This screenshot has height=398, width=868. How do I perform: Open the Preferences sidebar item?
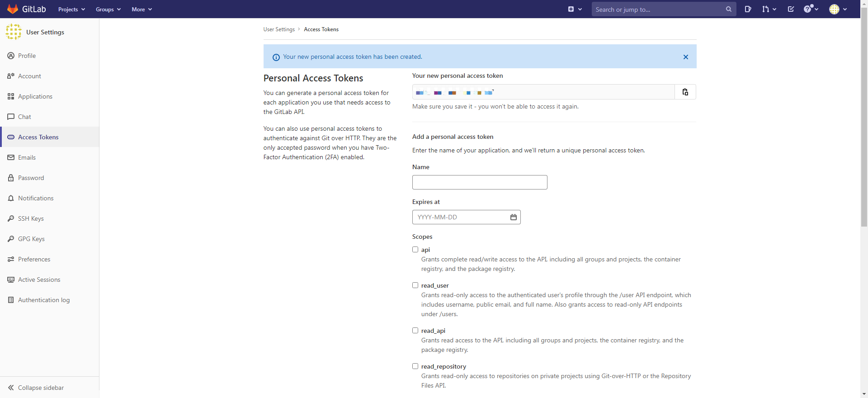[x=34, y=259]
